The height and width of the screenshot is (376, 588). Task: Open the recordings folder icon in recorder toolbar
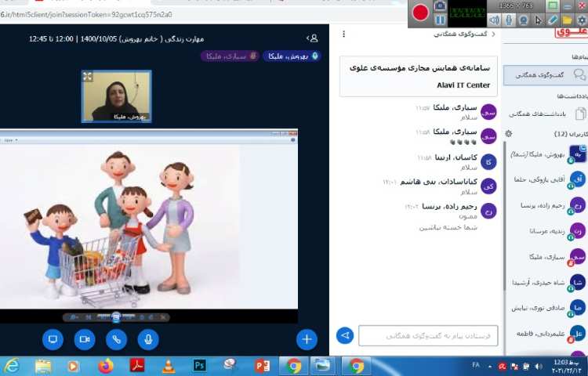567,20
